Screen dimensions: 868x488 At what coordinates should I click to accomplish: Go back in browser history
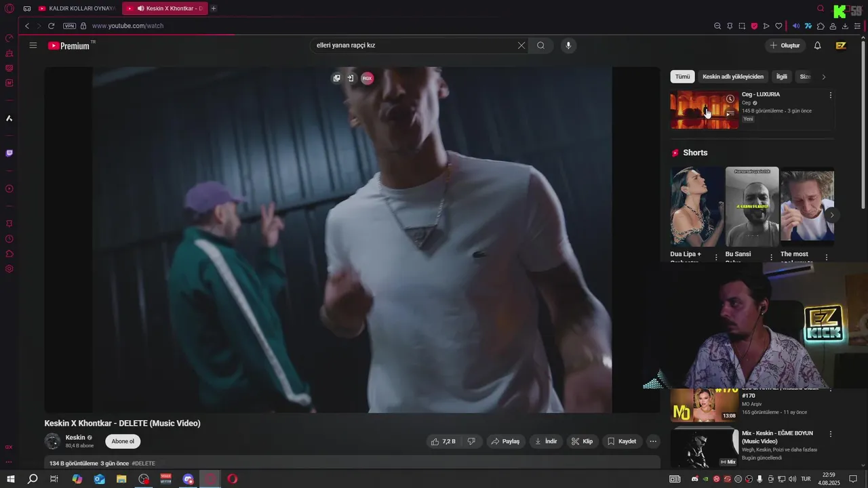click(27, 26)
